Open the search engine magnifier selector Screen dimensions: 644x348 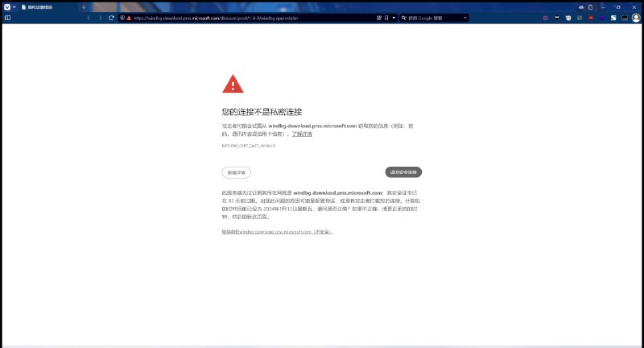click(x=404, y=18)
